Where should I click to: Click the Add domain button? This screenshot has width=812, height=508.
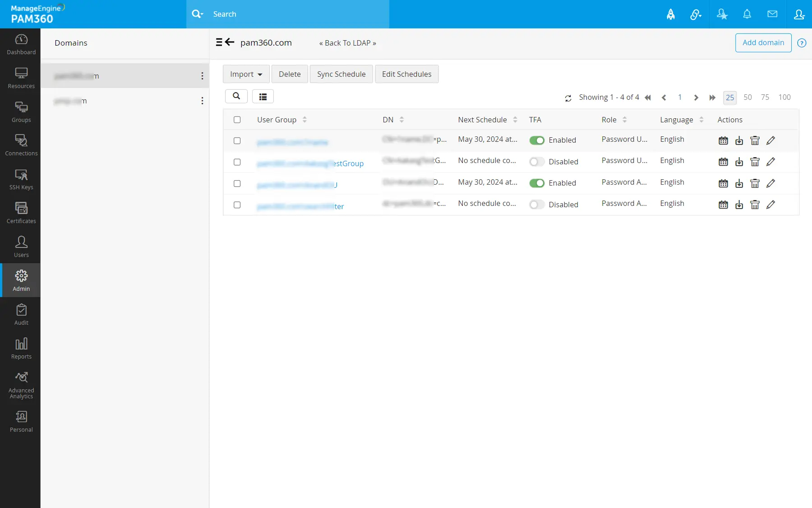click(762, 42)
